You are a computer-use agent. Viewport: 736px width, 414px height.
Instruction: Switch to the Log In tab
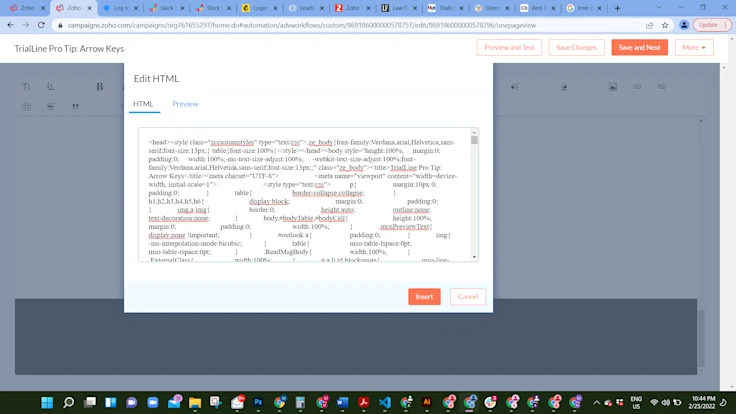pyautogui.click(x=120, y=8)
